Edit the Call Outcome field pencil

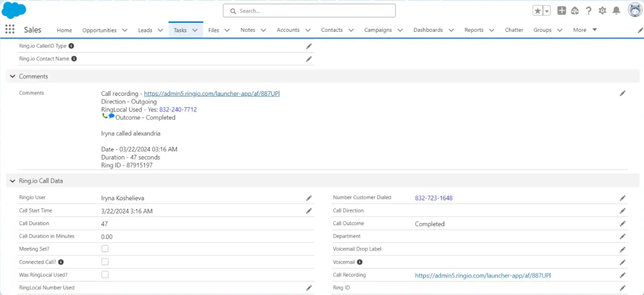(622, 224)
